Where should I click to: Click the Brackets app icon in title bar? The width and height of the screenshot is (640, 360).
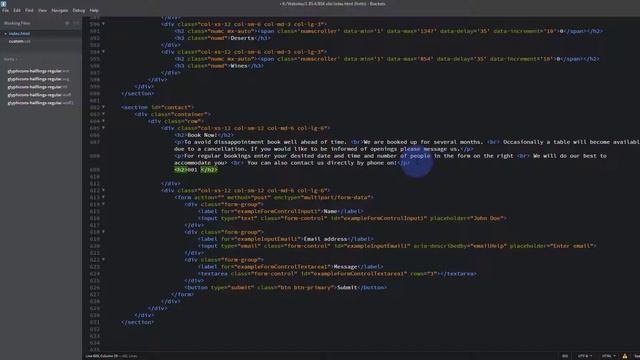click(x=4, y=3)
